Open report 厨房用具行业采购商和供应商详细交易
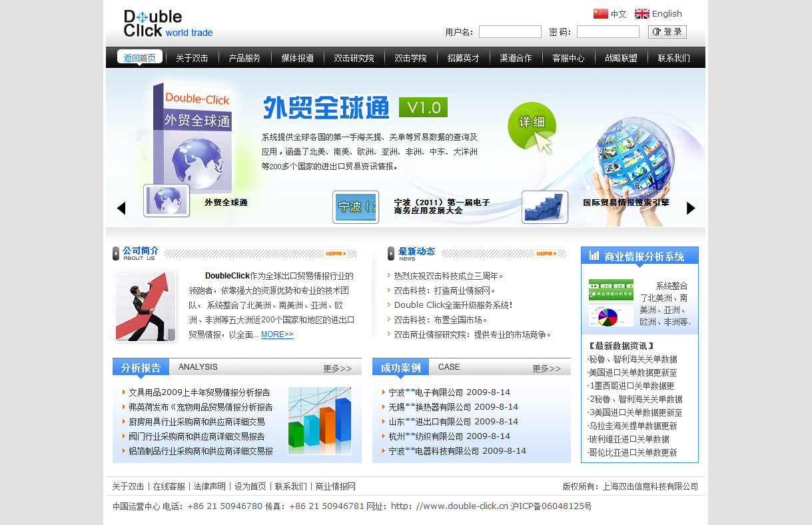 pos(197,422)
